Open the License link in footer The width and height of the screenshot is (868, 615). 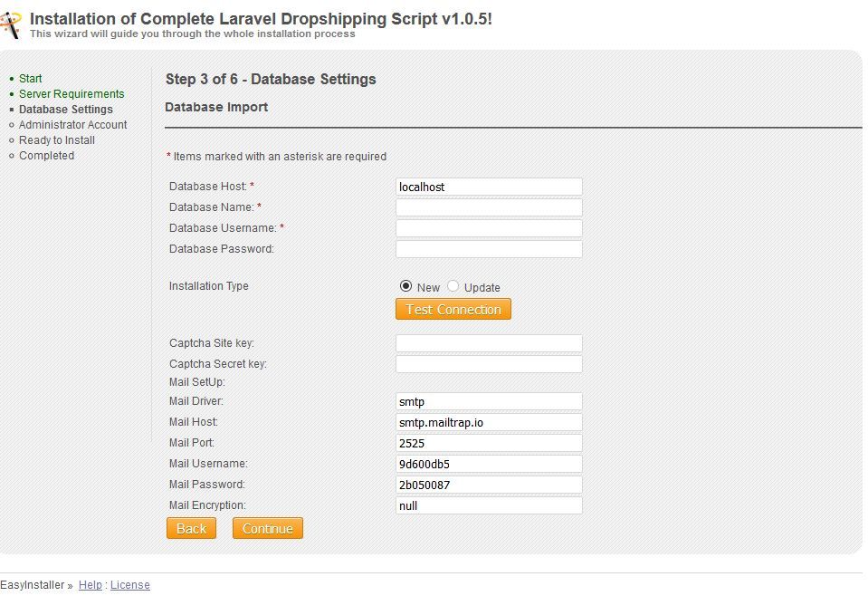pyautogui.click(x=130, y=585)
